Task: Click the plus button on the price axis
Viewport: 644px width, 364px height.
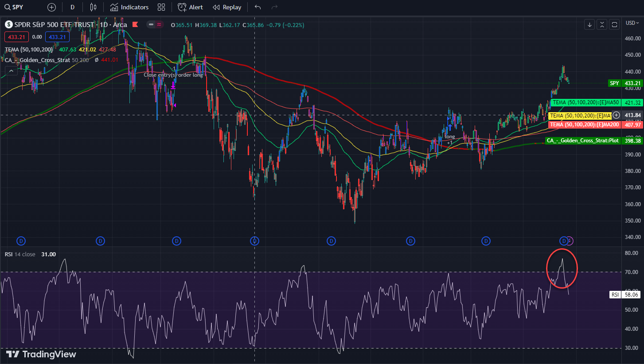Action: point(616,115)
